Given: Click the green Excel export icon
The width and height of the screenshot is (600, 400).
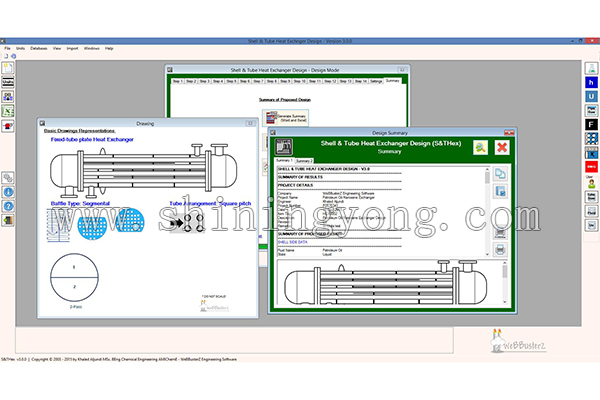Looking at the screenshot, I should pos(8,111).
